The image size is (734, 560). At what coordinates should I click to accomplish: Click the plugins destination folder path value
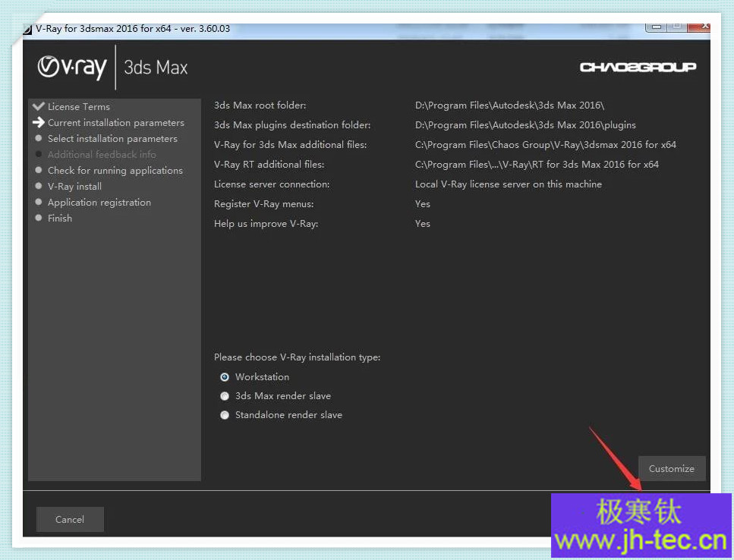click(525, 125)
